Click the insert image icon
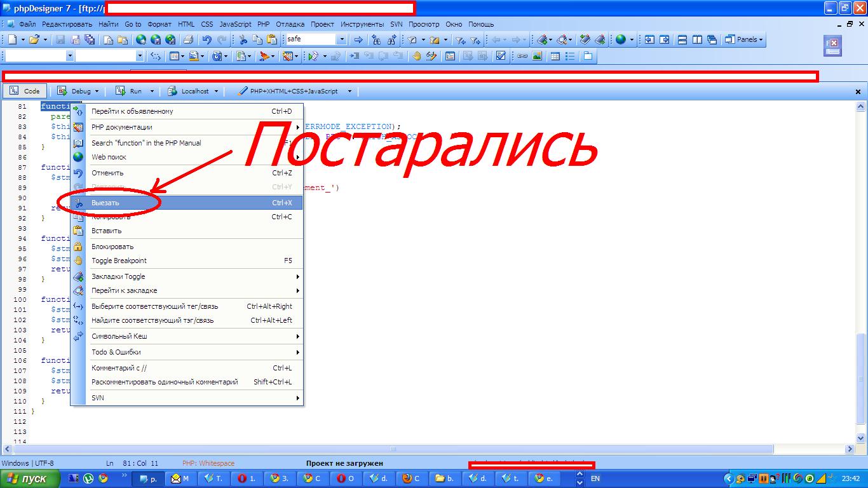This screenshot has width=868, height=488. click(x=537, y=56)
